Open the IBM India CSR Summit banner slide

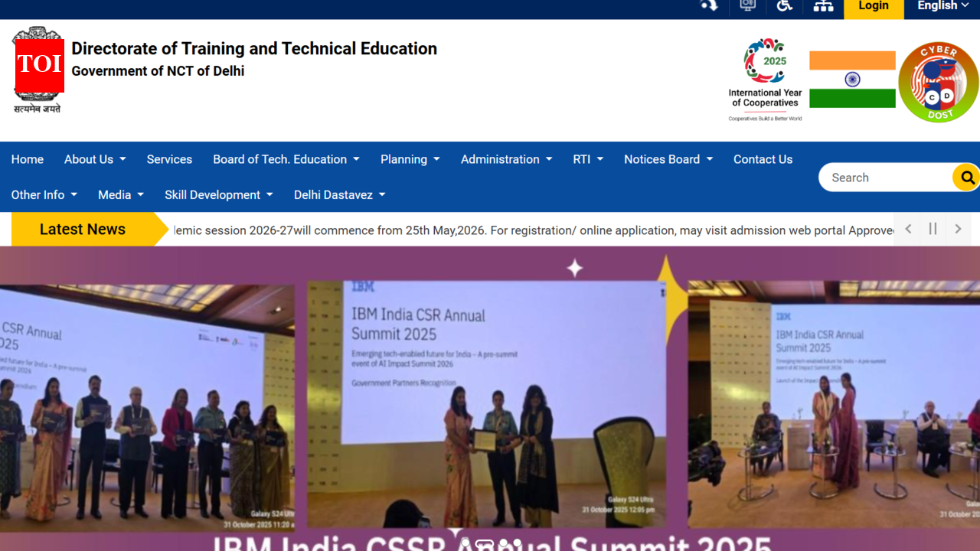click(x=490, y=399)
